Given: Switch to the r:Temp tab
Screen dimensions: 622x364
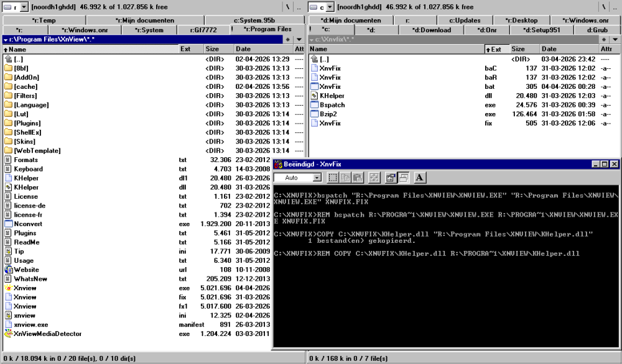Looking at the screenshot, I should pos(44,20).
